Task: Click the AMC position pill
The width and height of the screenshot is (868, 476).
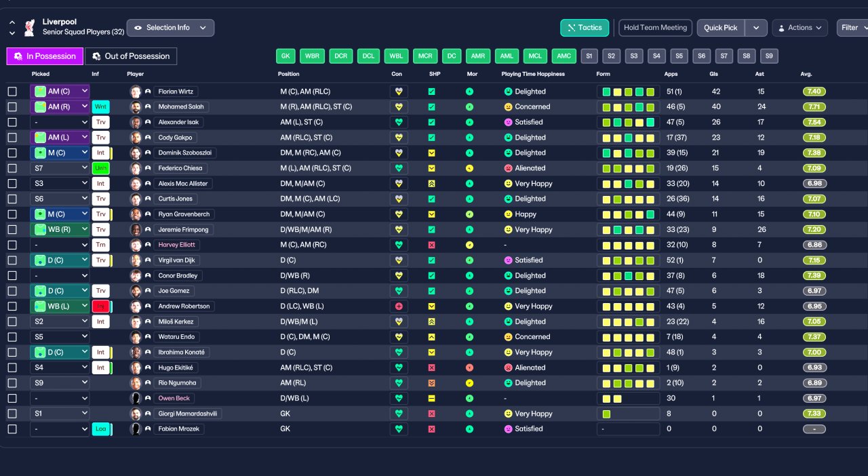Action: (564, 56)
